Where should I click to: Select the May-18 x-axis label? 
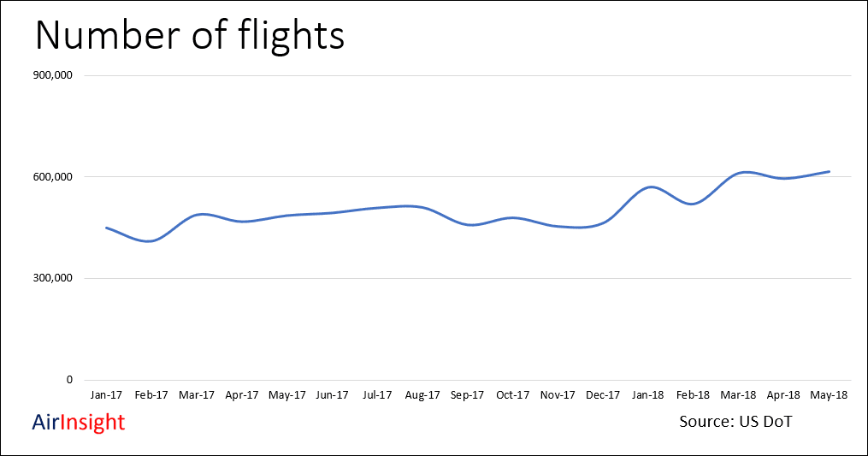(x=829, y=395)
